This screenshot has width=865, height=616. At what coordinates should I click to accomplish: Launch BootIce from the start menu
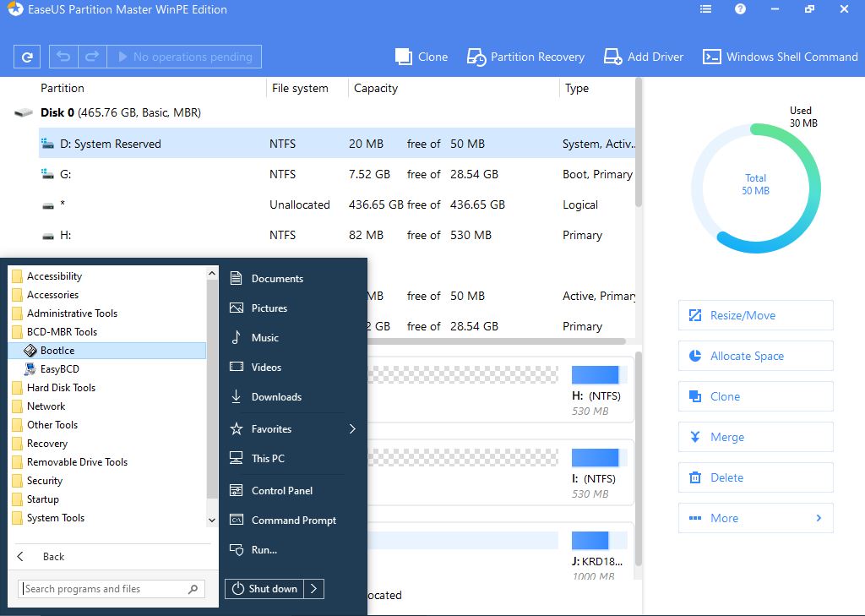point(57,351)
